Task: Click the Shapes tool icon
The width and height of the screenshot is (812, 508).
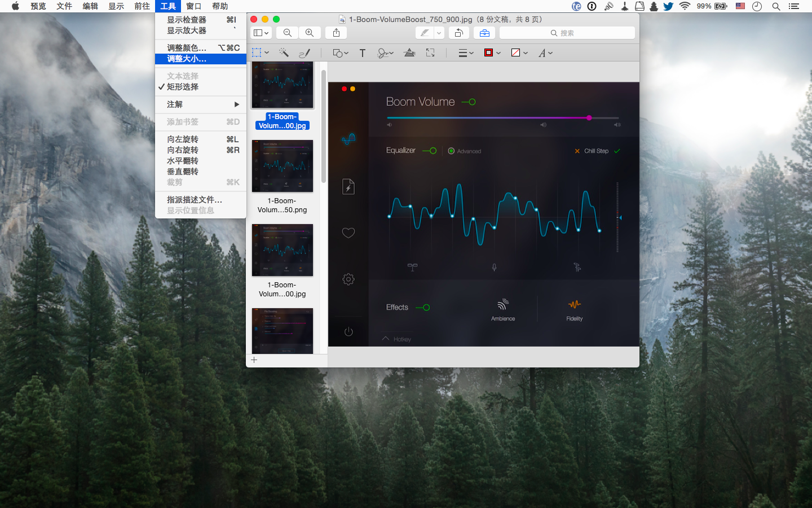Action: [x=337, y=52]
